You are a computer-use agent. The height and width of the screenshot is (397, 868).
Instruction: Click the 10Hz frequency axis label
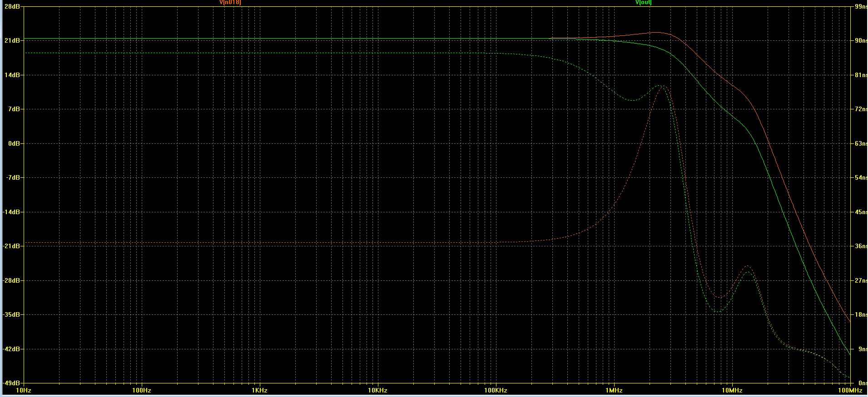coord(24,390)
